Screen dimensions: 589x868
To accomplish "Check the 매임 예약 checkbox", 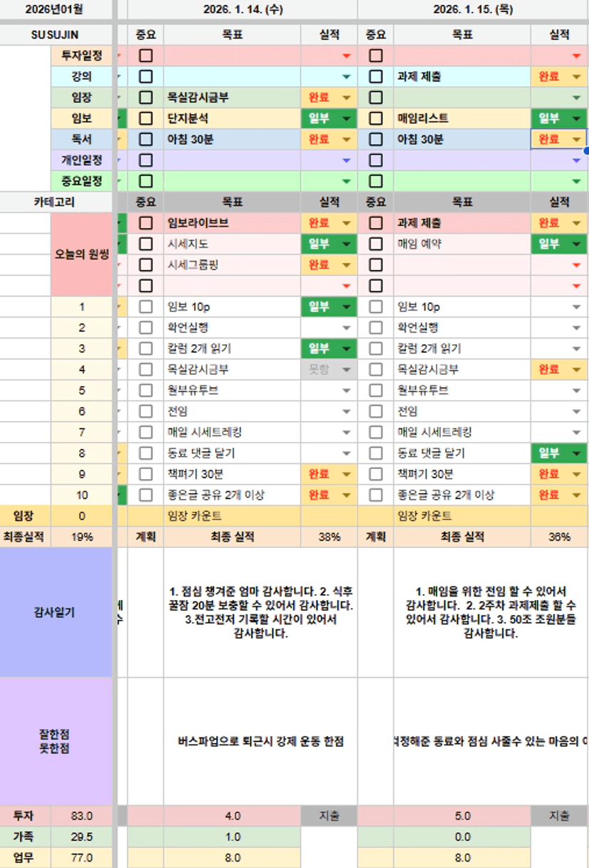I will (376, 244).
